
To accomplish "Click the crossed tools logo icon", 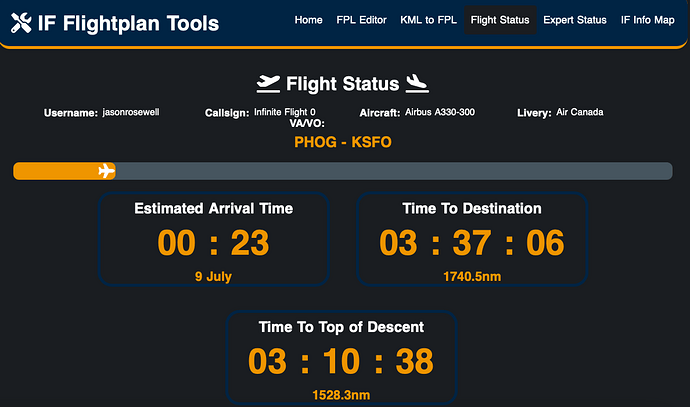I will click(x=21, y=23).
